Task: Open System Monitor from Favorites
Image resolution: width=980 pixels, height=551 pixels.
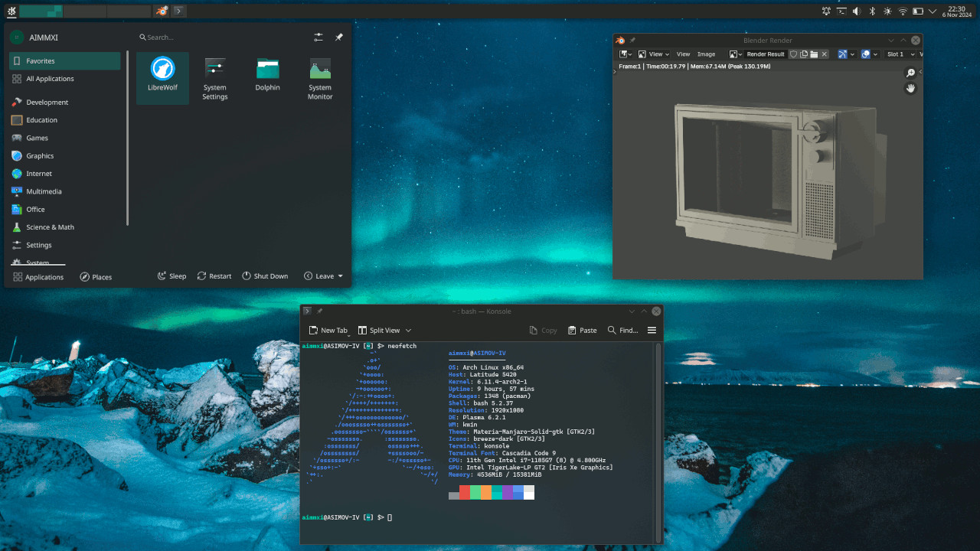Action: (320, 77)
